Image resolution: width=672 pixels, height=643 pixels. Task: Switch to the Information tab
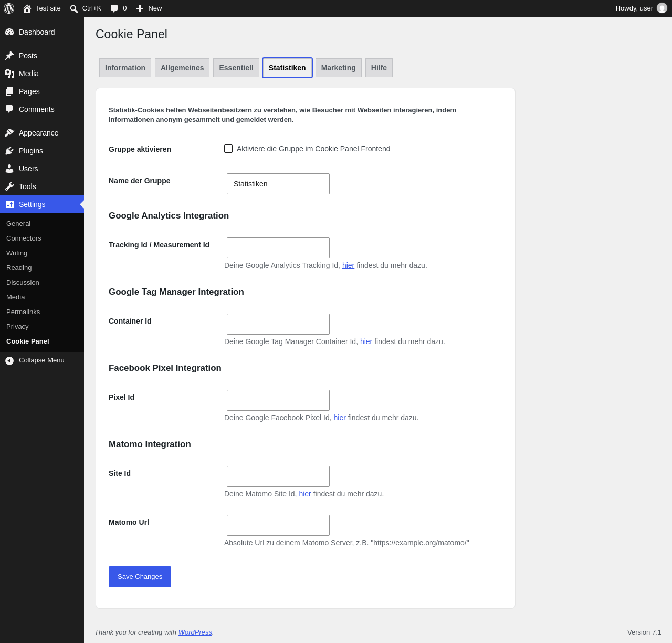[125, 68]
